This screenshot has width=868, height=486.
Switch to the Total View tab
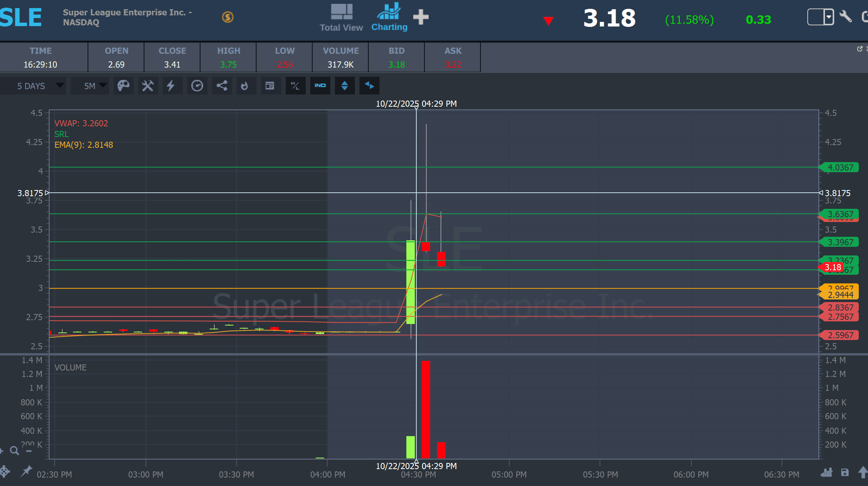[x=341, y=18]
